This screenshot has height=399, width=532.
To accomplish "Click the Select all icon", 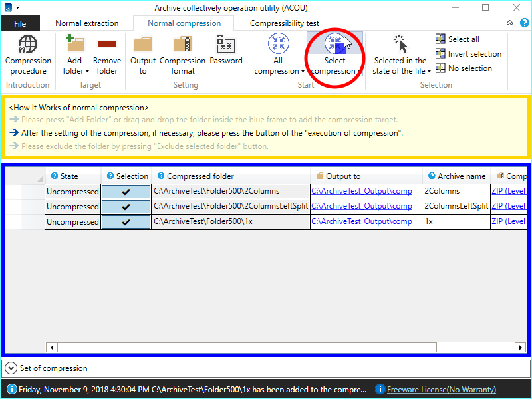I will 440,39.
